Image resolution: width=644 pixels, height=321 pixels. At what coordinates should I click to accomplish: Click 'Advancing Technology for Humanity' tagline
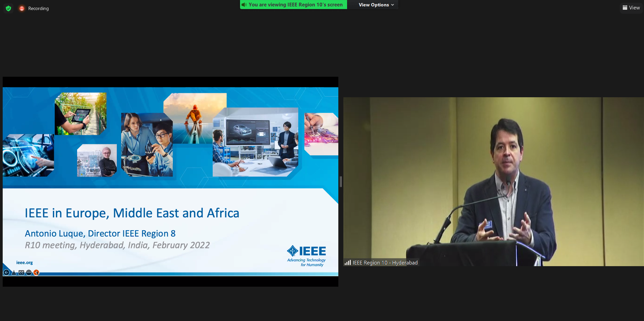[x=306, y=262]
